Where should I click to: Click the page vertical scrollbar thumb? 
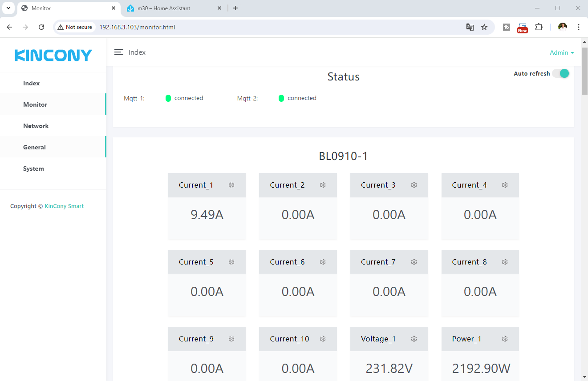584,71
